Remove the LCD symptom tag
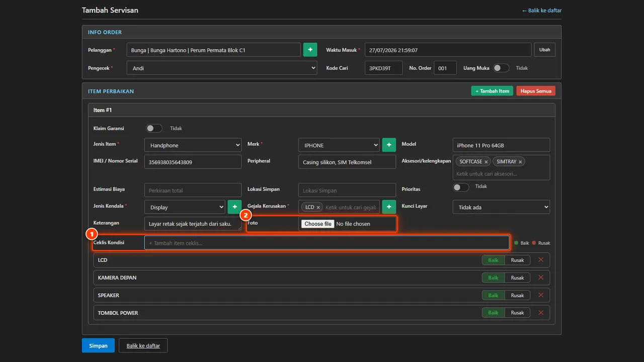Screen dimensions: 644x362 [318, 207]
